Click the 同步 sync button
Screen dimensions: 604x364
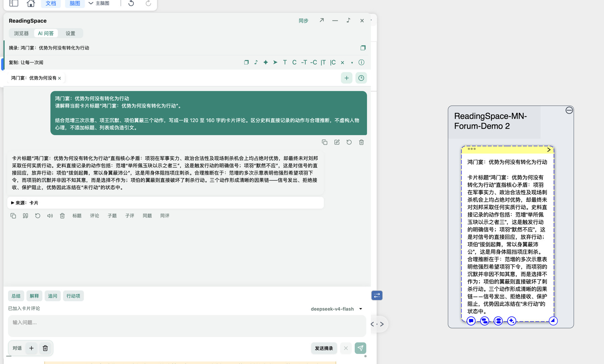point(303,21)
